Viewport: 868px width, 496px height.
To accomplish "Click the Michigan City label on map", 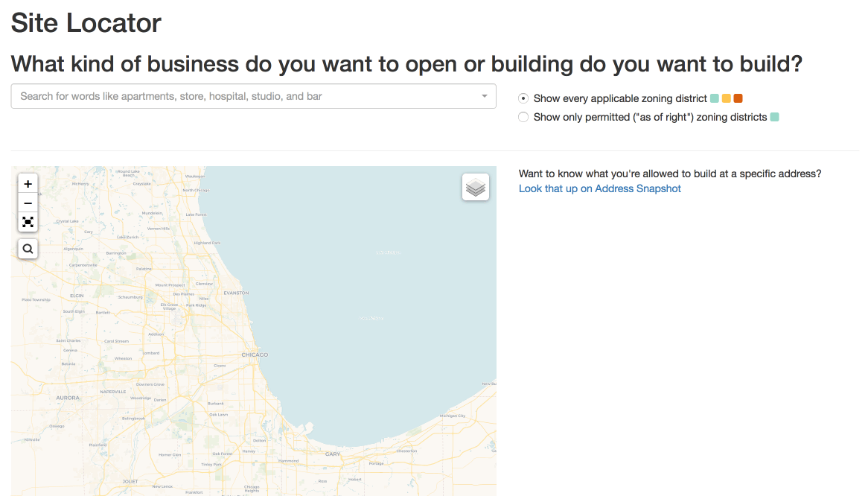I will pyautogui.click(x=453, y=416).
